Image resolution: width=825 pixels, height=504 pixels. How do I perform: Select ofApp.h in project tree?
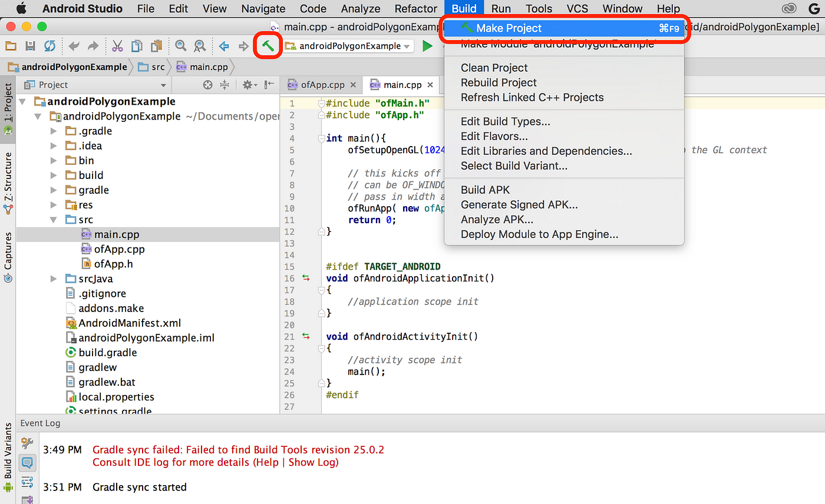[107, 264]
